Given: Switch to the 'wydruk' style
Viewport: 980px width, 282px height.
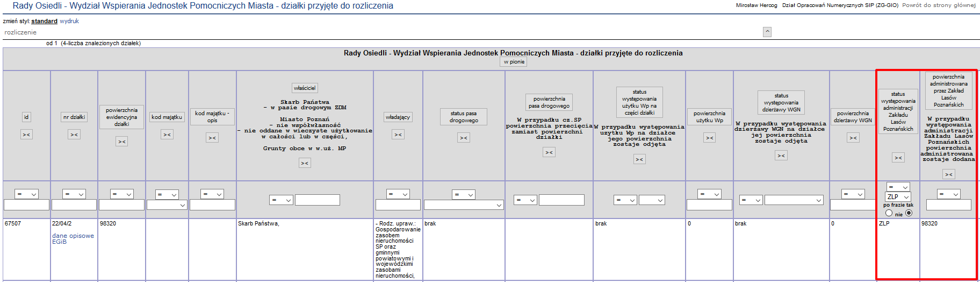Looking at the screenshot, I should click(x=69, y=21).
